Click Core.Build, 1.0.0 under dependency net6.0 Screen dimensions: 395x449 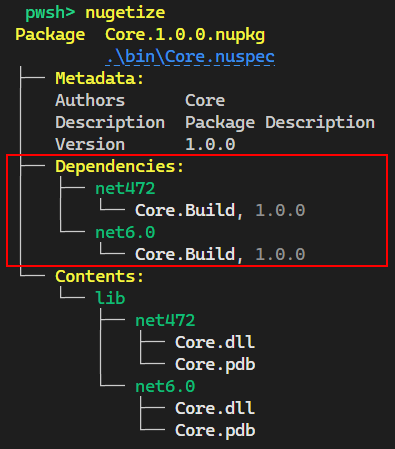coord(220,254)
